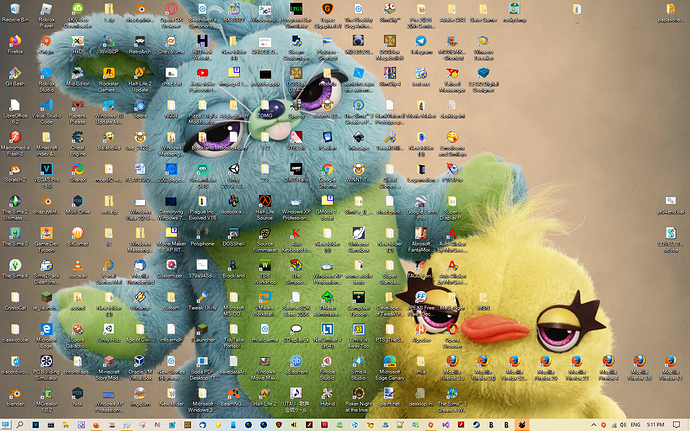Open the CDisplayEx shortcut

pos(296,334)
